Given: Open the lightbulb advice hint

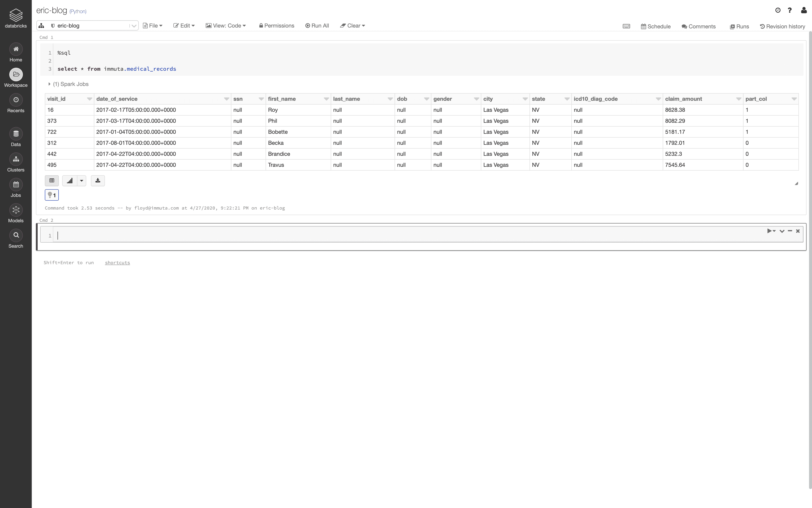Looking at the screenshot, I should (x=52, y=195).
